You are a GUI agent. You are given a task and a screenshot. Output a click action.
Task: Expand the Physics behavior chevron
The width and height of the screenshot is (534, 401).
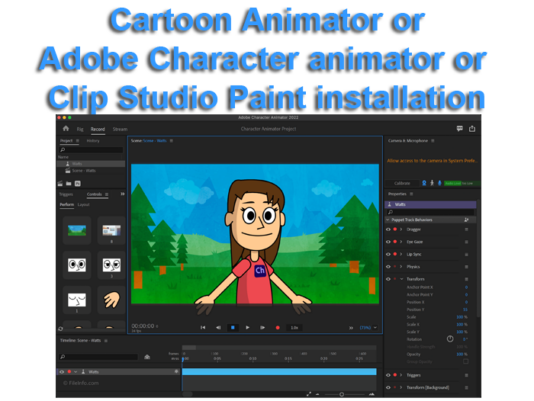pyautogui.click(x=401, y=267)
